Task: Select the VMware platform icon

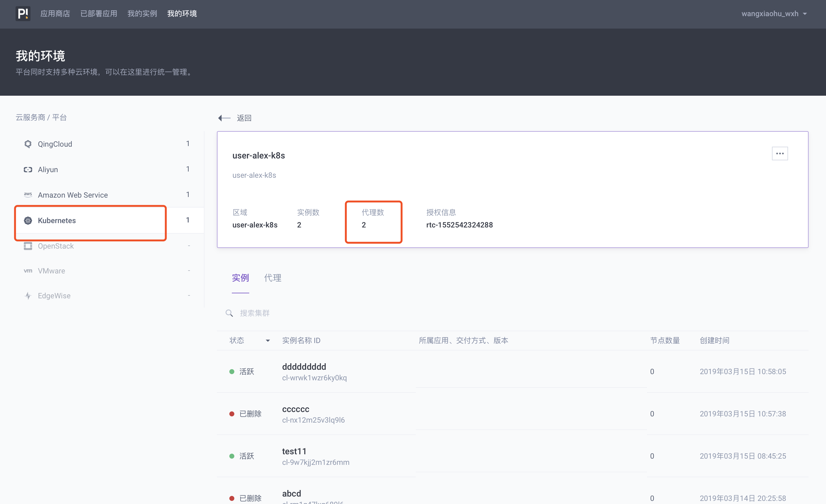Action: point(28,271)
